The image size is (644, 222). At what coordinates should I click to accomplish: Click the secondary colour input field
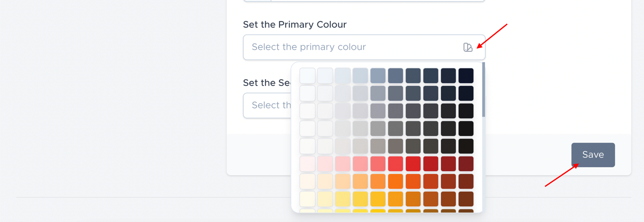[267, 106]
